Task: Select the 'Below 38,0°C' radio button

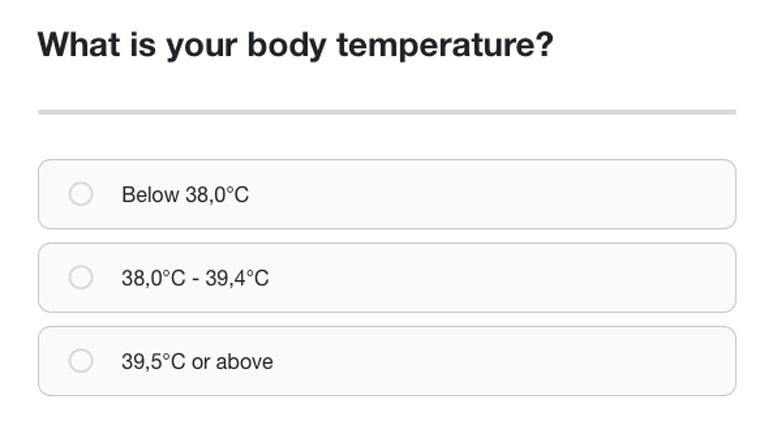Action: click(81, 194)
